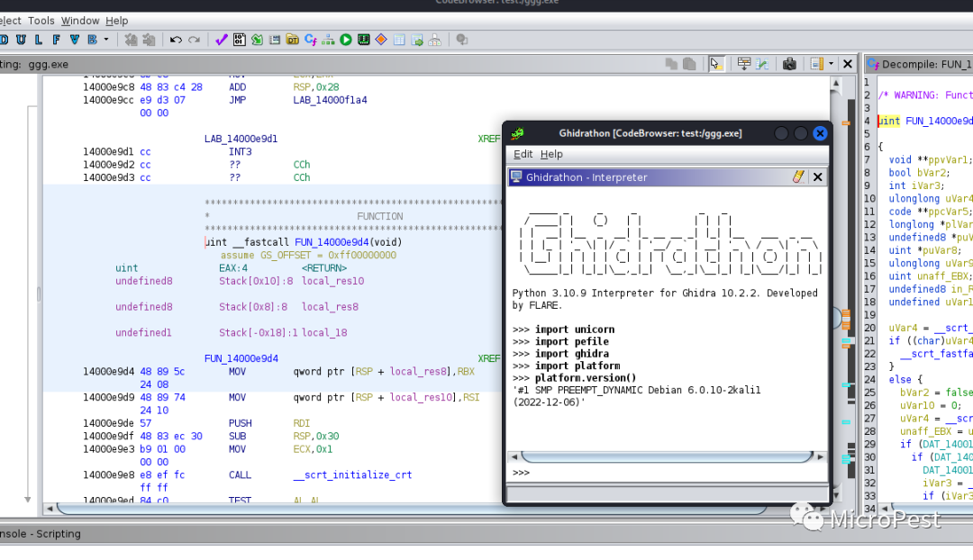The image size is (973, 560).
Task: Open the Symbol Table grid icon
Action: [399, 40]
